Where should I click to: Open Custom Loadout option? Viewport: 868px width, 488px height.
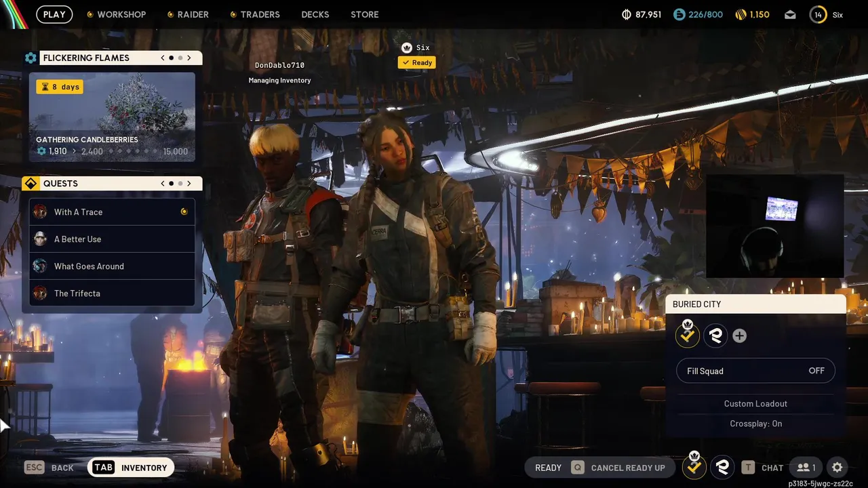click(755, 404)
